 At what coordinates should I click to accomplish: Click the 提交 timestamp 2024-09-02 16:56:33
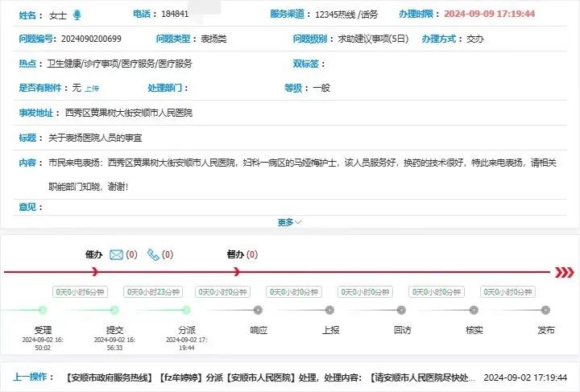point(114,344)
